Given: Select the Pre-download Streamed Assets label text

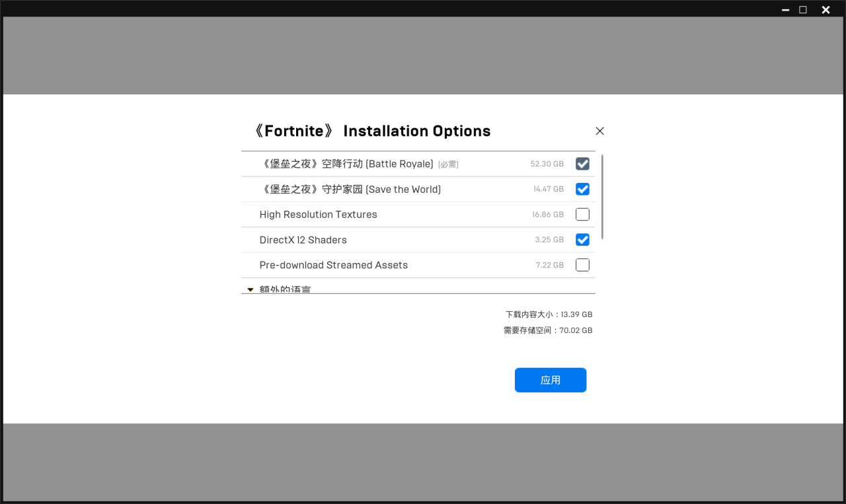Looking at the screenshot, I should [333, 265].
